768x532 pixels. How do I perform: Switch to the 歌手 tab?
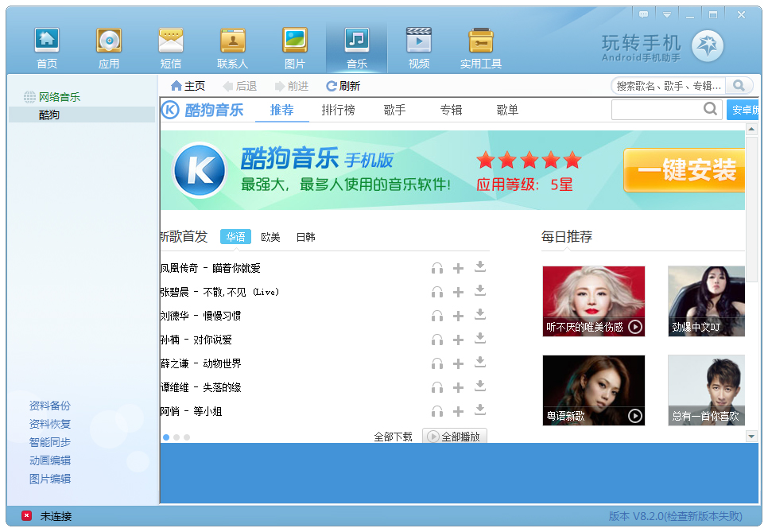coord(394,110)
